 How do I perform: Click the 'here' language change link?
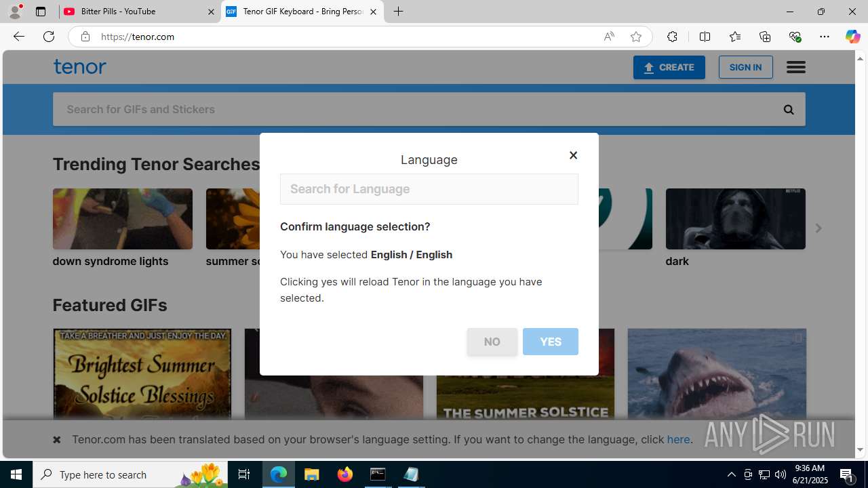pyautogui.click(x=678, y=439)
